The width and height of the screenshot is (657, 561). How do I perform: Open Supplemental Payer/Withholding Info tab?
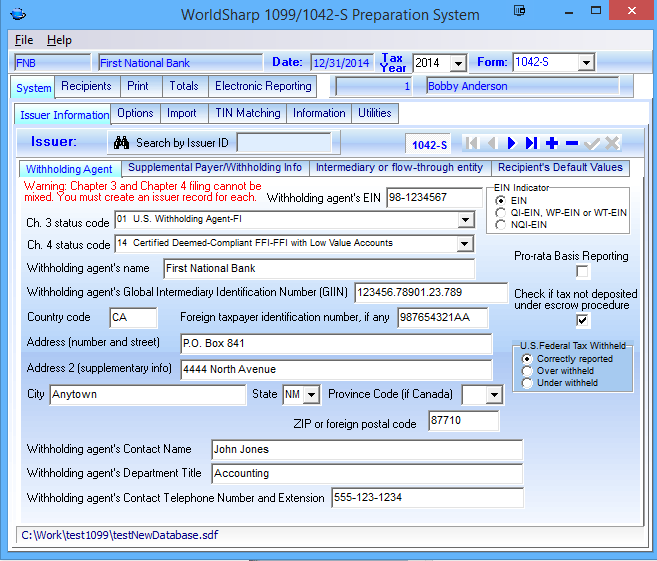tap(215, 168)
